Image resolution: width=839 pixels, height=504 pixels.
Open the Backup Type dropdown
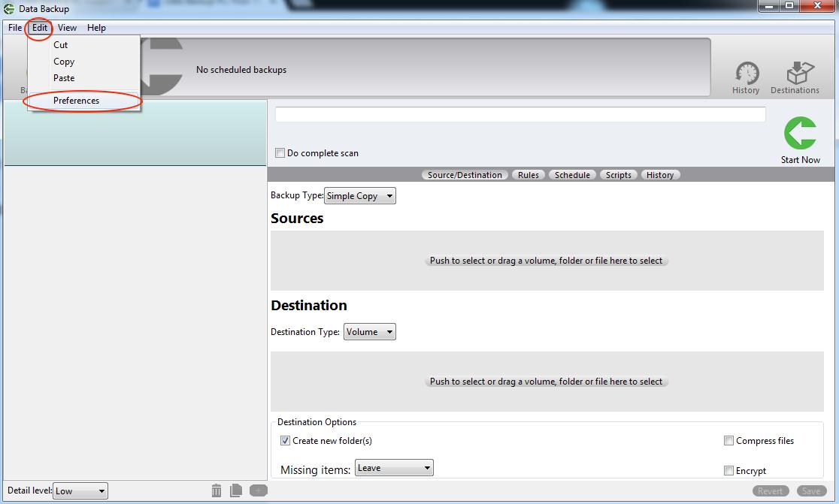click(359, 195)
